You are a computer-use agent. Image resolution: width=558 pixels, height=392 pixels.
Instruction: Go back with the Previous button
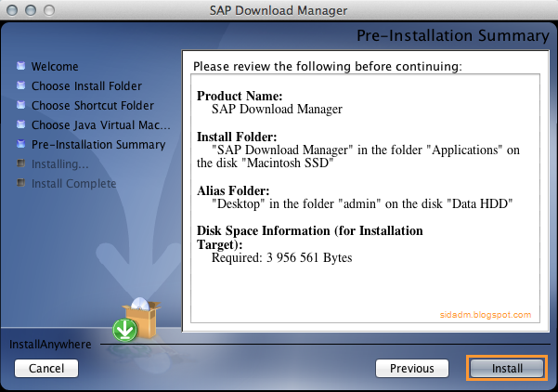coord(412,368)
